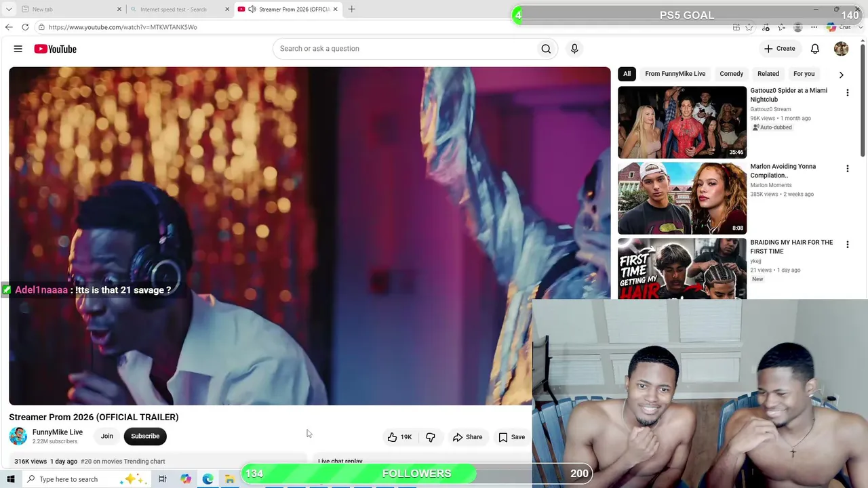The height and width of the screenshot is (488, 868).
Task: Open BRAIDING MY HAIR video thumbnail
Action: point(682,268)
